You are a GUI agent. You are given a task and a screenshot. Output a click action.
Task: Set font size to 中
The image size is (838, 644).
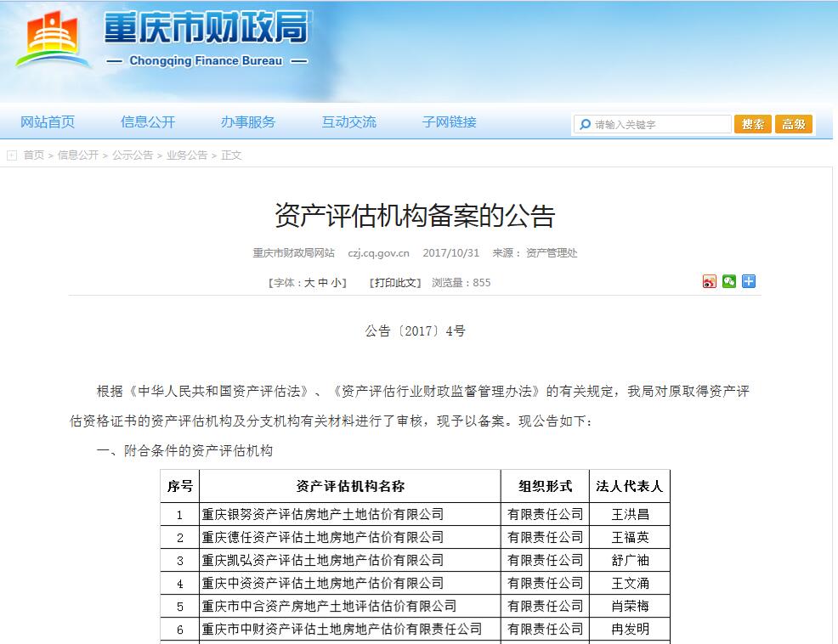(x=323, y=283)
